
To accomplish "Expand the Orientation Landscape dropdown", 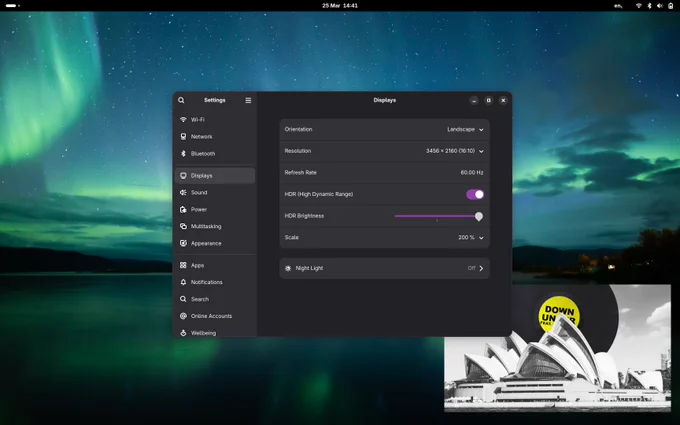I will pos(465,129).
